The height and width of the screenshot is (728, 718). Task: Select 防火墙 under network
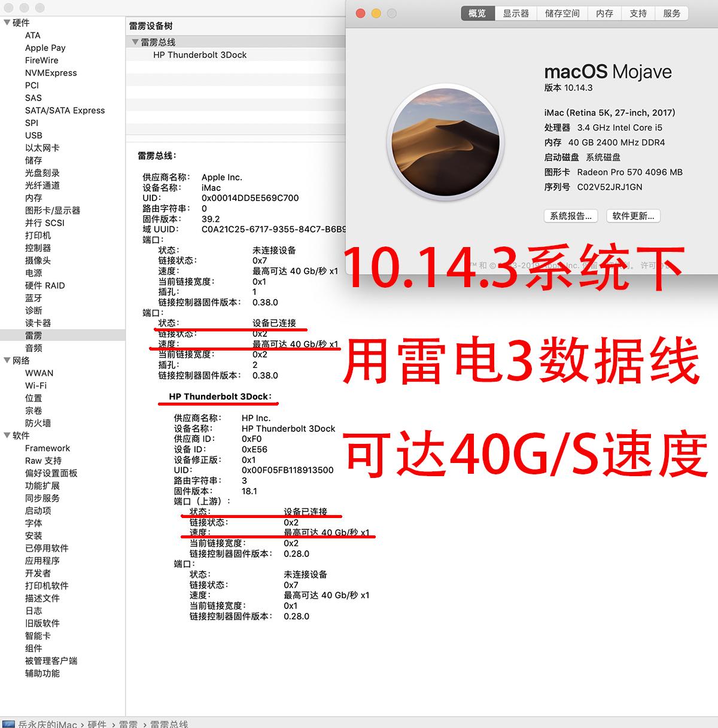pos(38,423)
